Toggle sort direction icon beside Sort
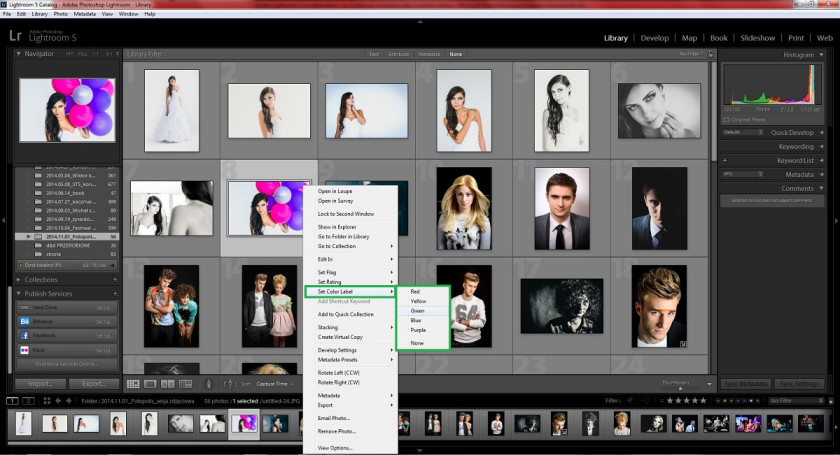840x455 pixels. 228,384
